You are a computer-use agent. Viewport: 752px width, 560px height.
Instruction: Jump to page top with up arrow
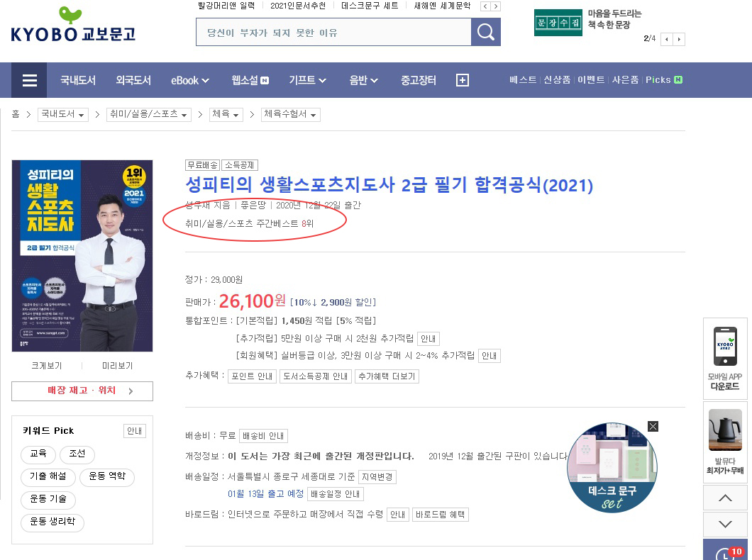pyautogui.click(x=725, y=498)
